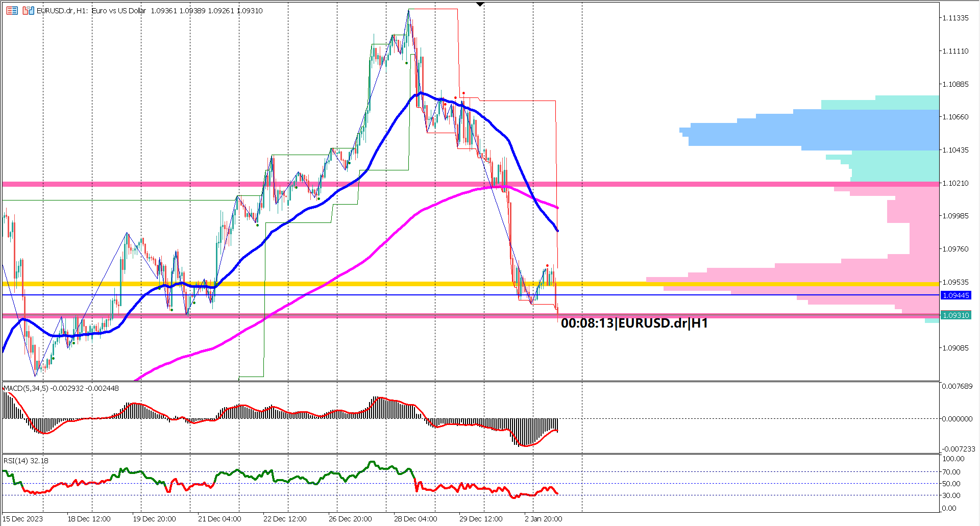Click the MACD(5,34,5) indicator label

tap(31, 388)
